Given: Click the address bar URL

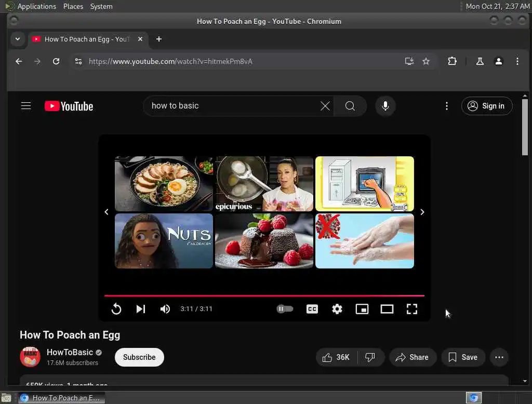Looking at the screenshot, I should pyautogui.click(x=170, y=61).
